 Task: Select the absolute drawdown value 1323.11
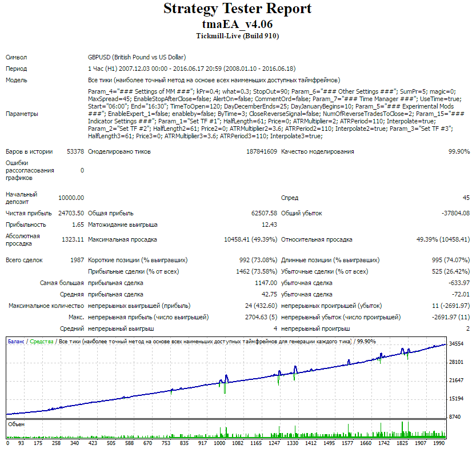point(73,240)
